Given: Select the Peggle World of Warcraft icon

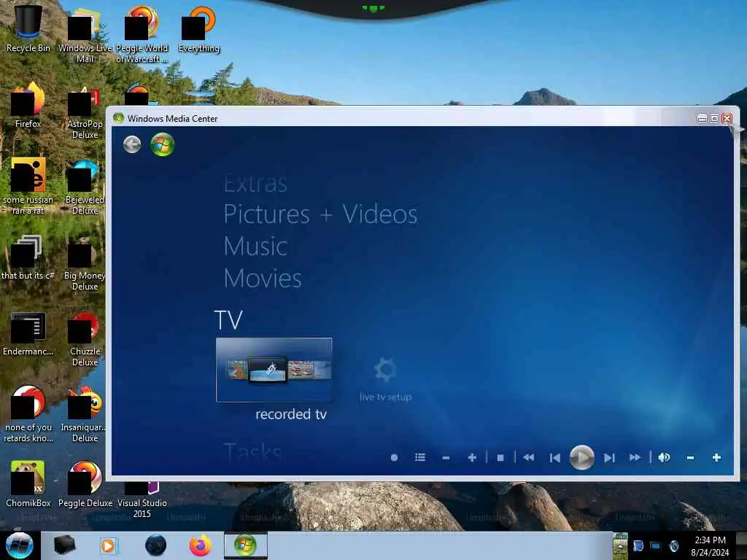Looking at the screenshot, I should 142,34.
